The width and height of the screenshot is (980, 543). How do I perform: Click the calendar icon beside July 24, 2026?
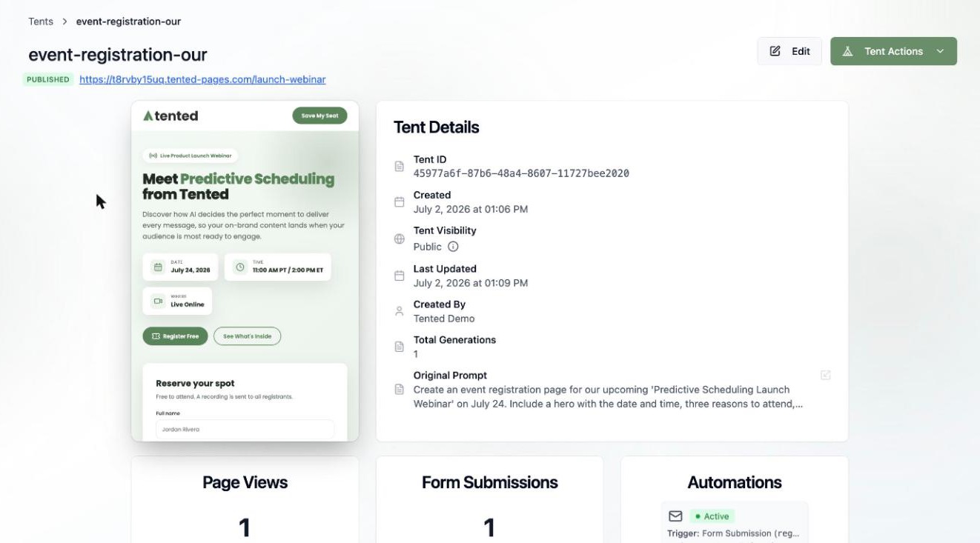point(157,267)
